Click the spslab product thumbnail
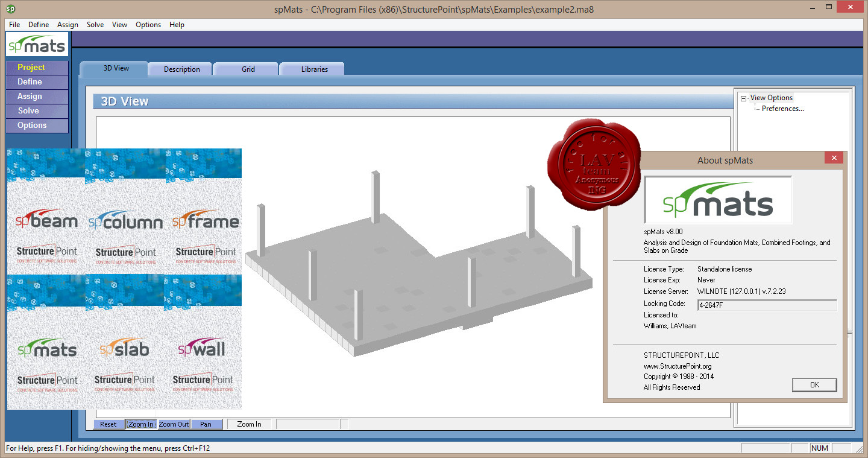 [124, 342]
